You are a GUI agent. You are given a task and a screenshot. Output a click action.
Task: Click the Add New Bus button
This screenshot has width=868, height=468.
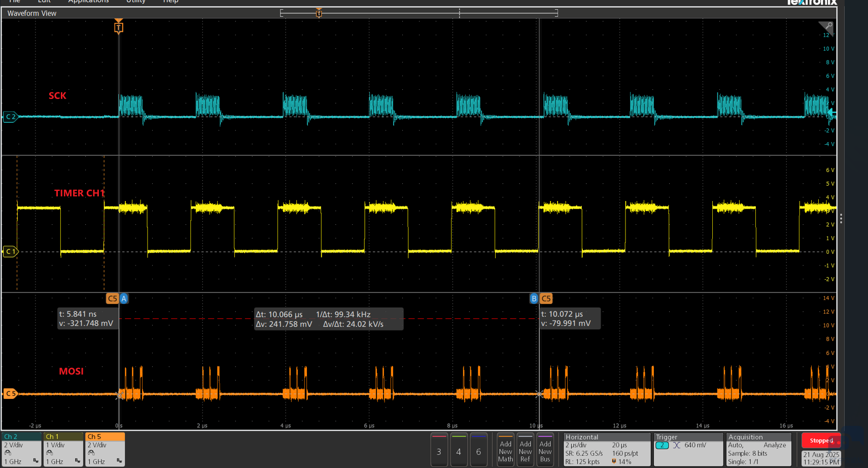click(545, 450)
